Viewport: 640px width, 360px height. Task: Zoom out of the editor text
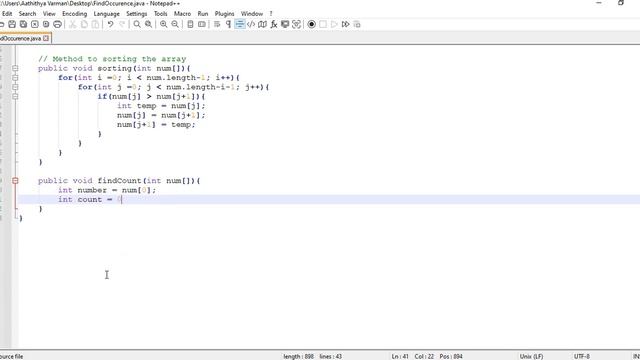coord(175,24)
